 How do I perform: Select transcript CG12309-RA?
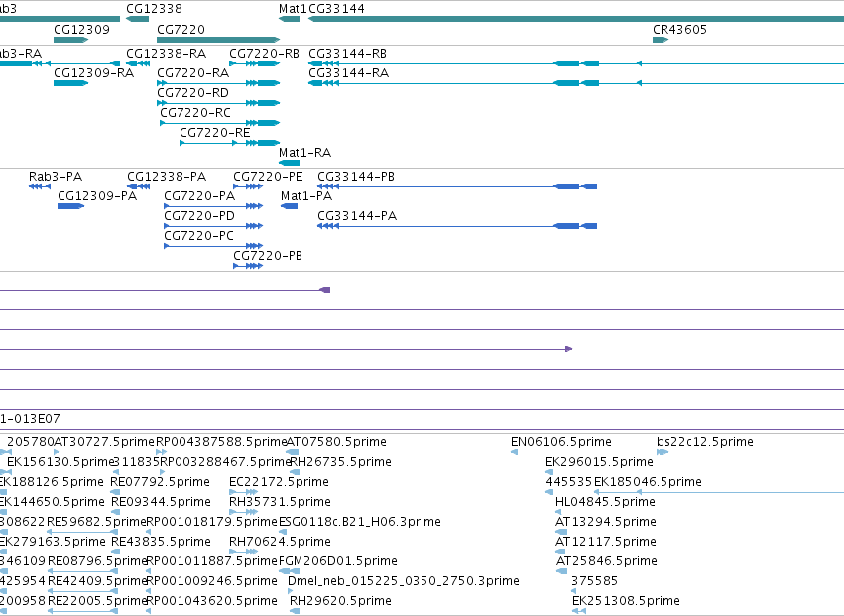[93, 72]
